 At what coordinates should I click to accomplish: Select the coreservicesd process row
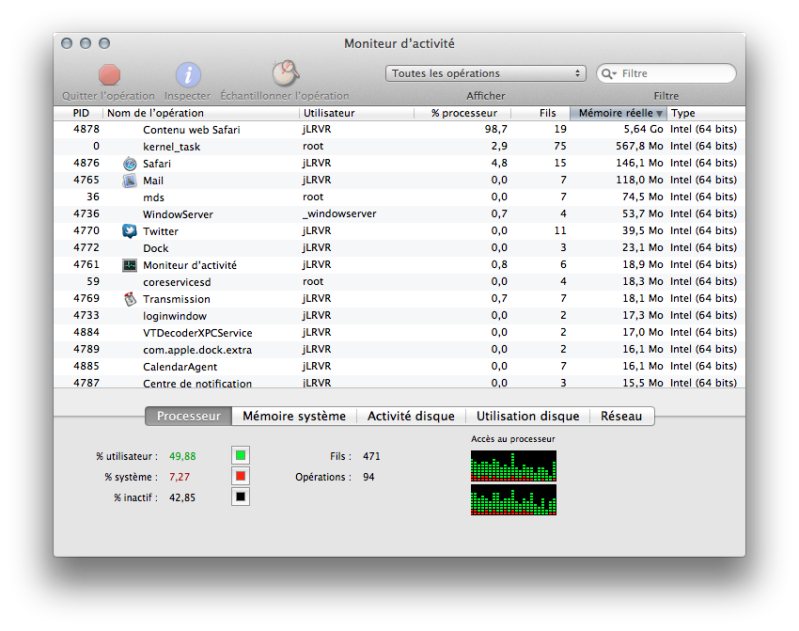[x=400, y=281]
